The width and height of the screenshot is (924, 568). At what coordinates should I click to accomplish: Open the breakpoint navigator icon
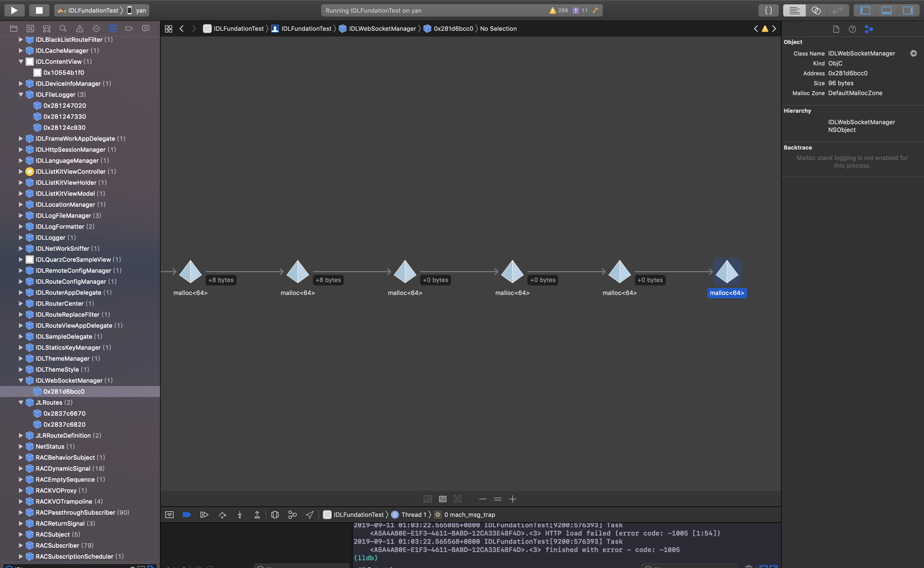129,29
